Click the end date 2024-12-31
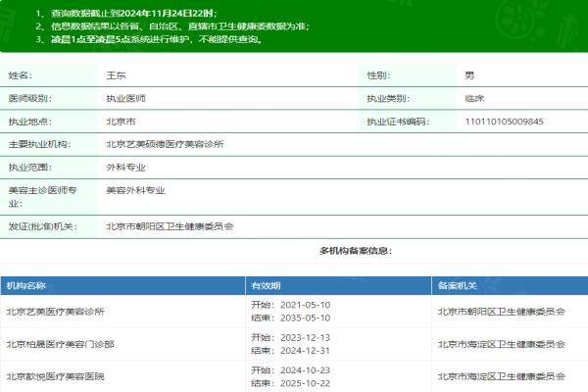This screenshot has height=392, width=588. click(304, 351)
